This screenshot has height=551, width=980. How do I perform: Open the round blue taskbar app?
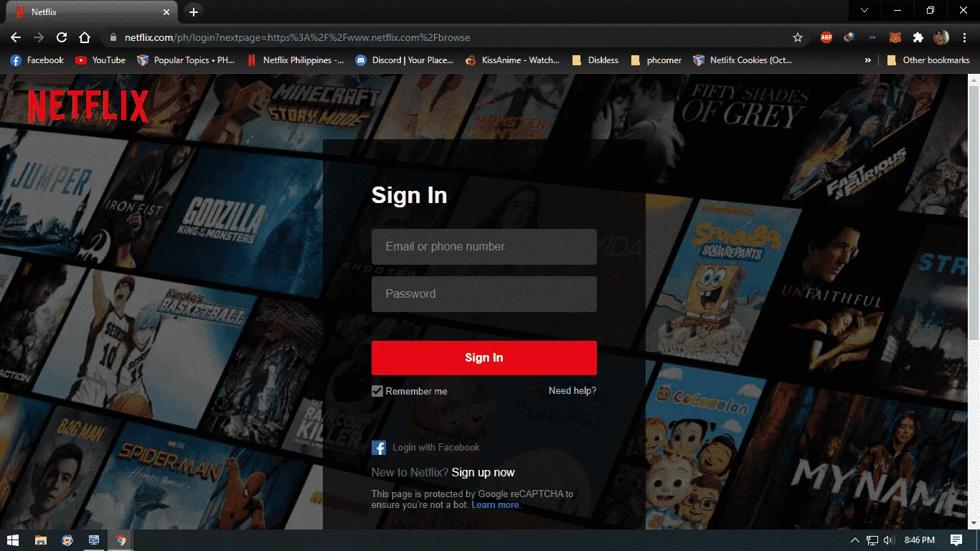(67, 540)
